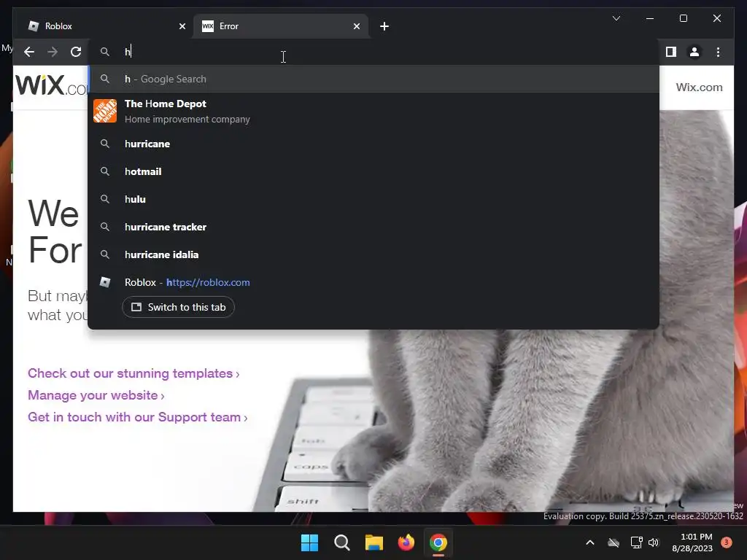Screen dimensions: 747x560
Task: Open the profile avatar icon
Action: 694,52
